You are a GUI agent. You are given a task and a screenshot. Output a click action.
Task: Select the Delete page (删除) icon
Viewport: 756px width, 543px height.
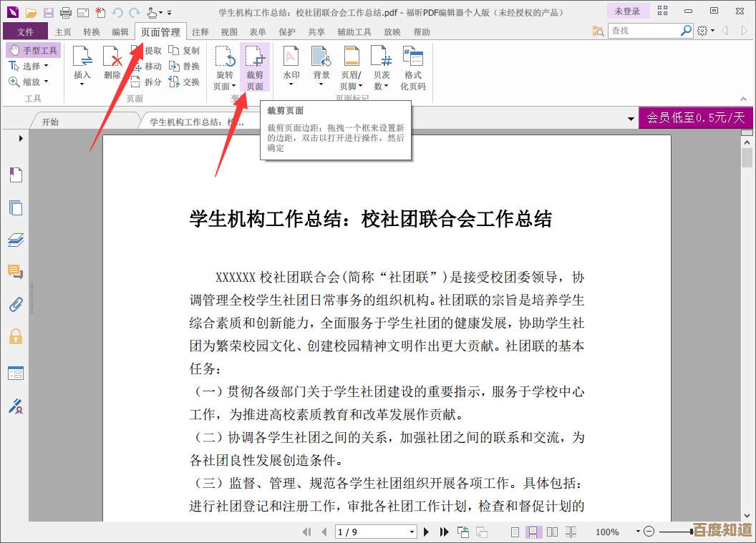point(112,62)
